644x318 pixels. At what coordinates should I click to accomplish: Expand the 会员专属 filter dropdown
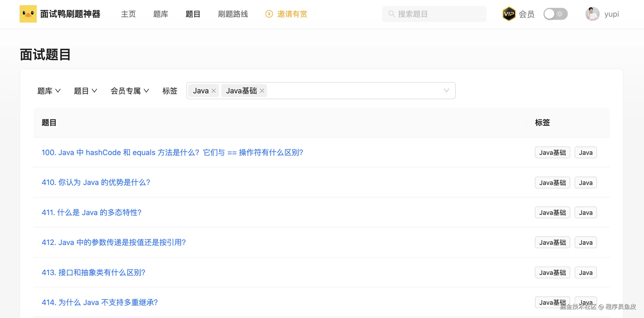coord(129,91)
